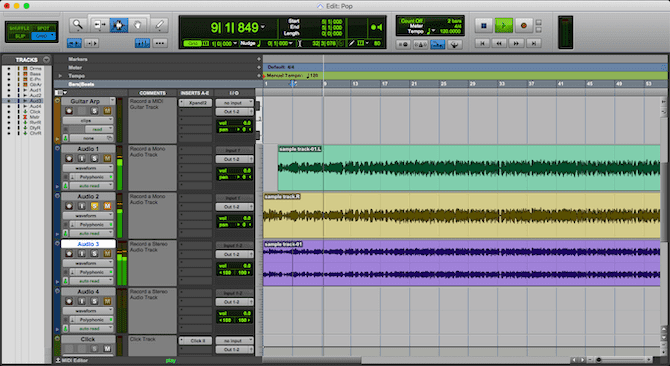
Task: Click Xpand!2 insert on Guitar Arp
Action: click(195, 103)
